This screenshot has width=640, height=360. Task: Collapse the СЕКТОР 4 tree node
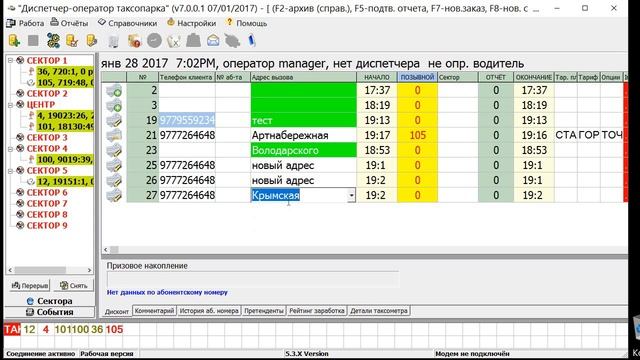(x=11, y=149)
